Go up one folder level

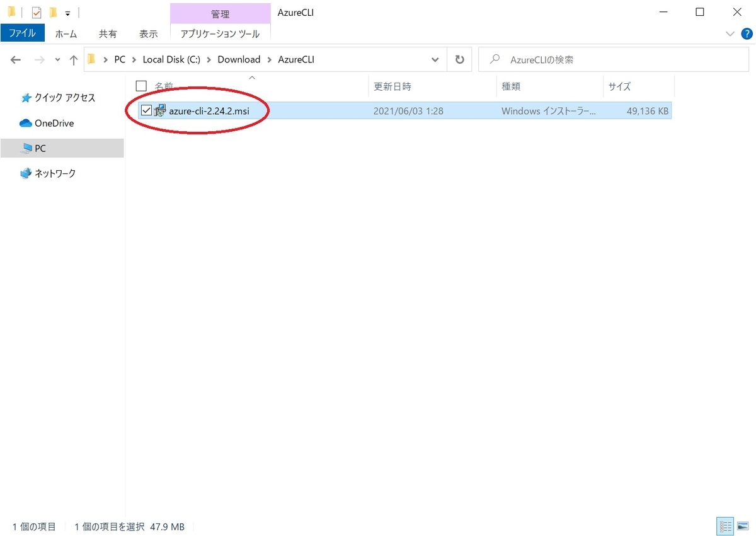point(73,60)
